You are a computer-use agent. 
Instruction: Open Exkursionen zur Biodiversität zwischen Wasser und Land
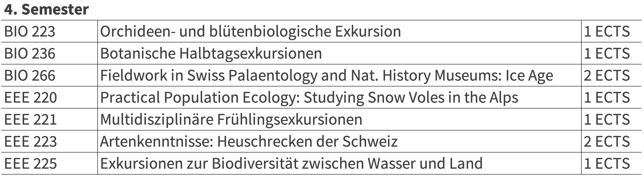(x=291, y=163)
